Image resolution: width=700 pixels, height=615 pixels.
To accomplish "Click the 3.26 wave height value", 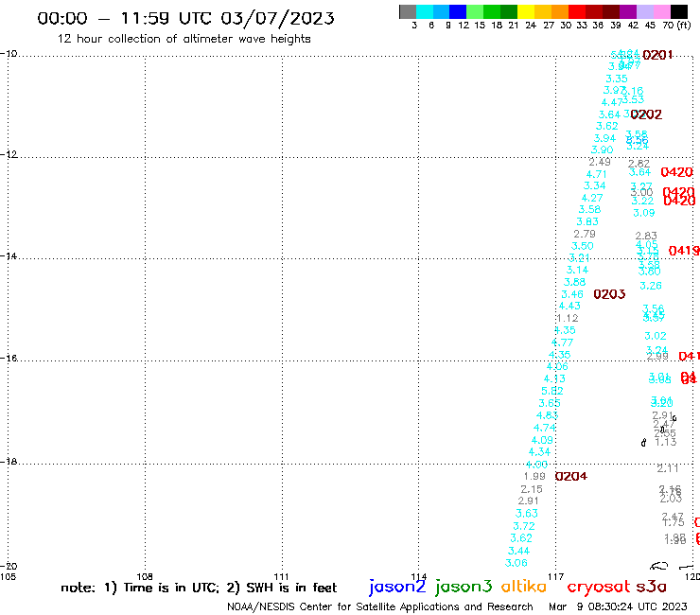I will click(x=651, y=286).
